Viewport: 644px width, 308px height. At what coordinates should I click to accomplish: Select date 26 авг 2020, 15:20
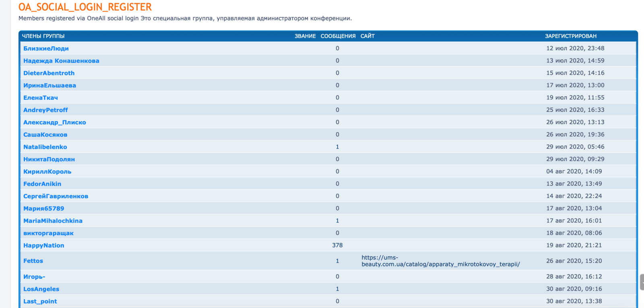click(x=574, y=261)
